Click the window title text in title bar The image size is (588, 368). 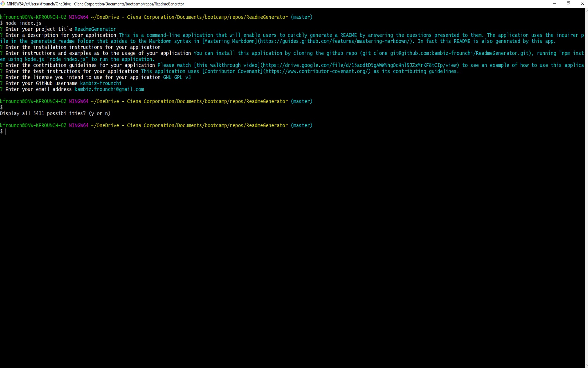(x=95, y=4)
